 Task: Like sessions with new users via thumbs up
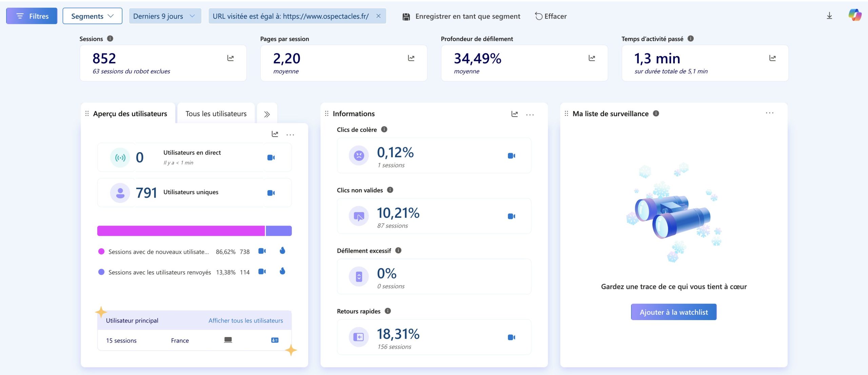(282, 251)
